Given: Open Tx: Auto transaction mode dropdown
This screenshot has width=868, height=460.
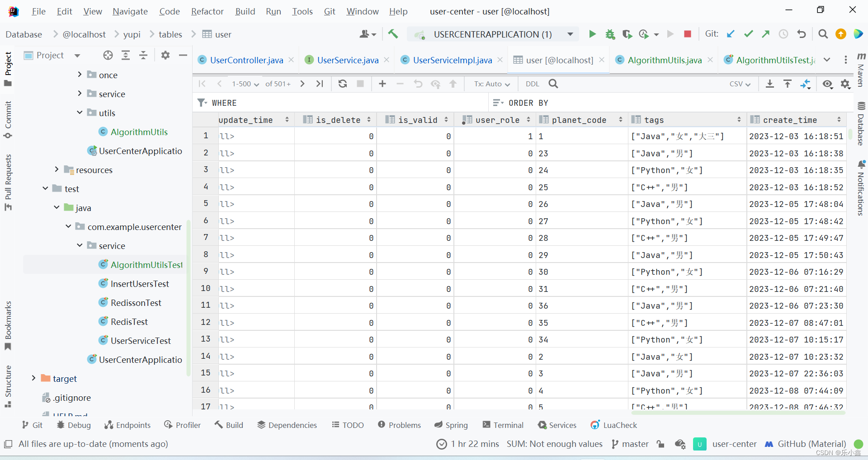Looking at the screenshot, I should click(492, 84).
